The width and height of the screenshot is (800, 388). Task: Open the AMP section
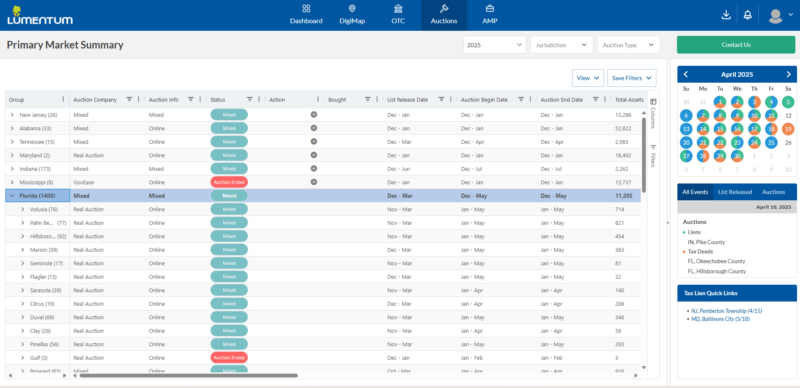(490, 15)
